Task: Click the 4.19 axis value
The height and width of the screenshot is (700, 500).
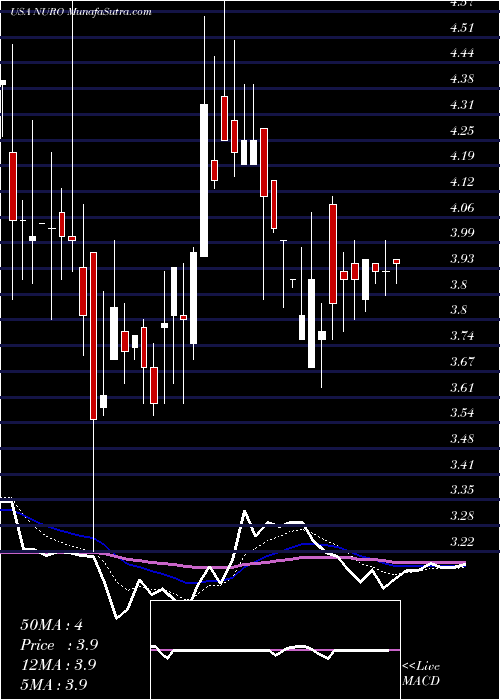Action: click(461, 156)
